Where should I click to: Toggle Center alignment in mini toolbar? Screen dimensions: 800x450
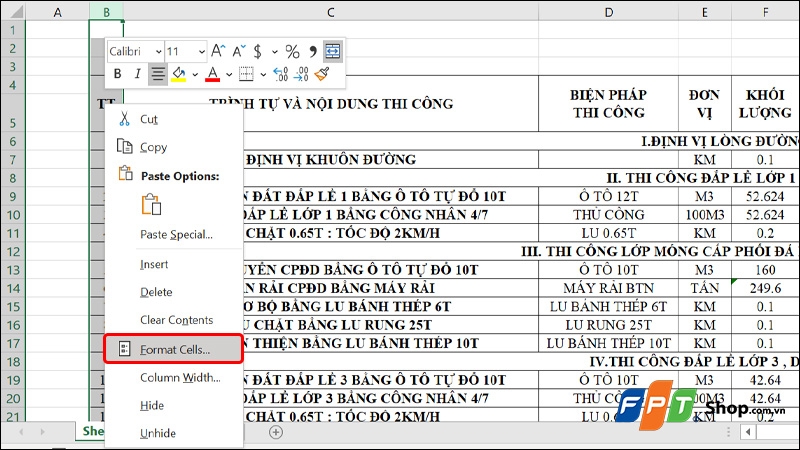(158, 74)
